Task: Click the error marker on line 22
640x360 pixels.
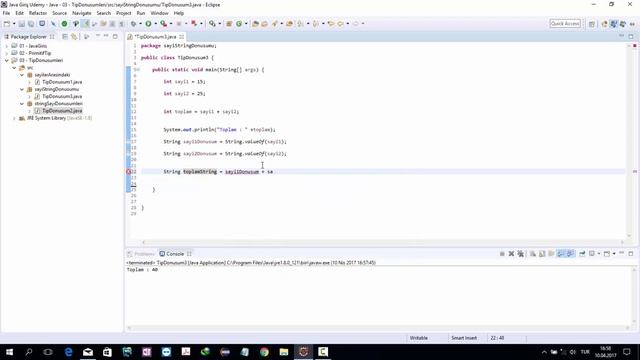Action: tap(128, 172)
